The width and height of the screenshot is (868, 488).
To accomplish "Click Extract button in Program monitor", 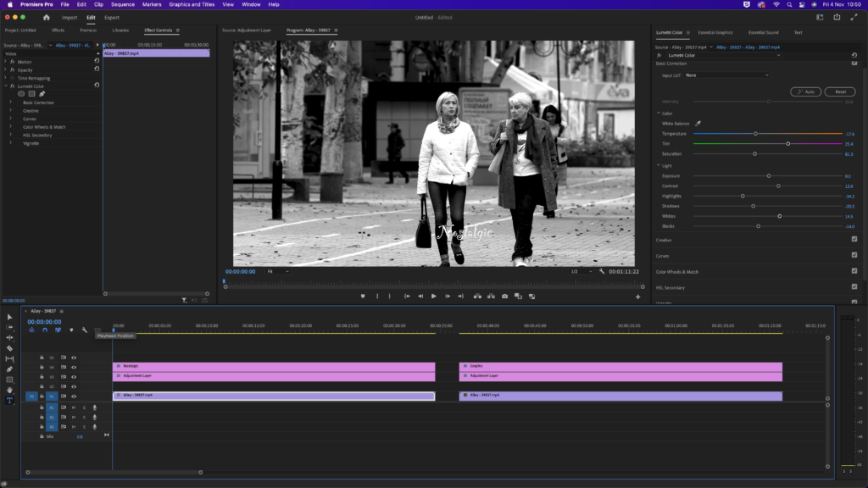I will click(491, 296).
